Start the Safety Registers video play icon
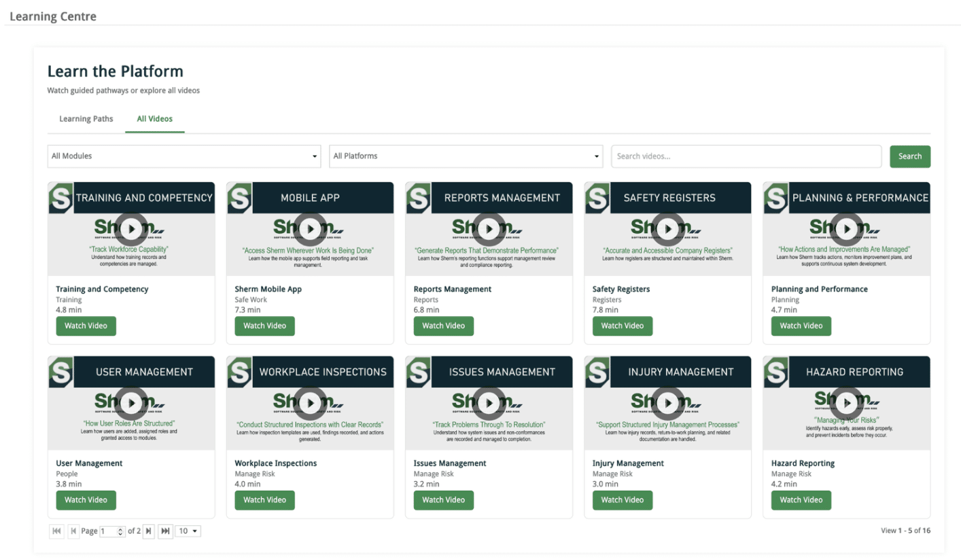This screenshot has width=961, height=560. [x=667, y=229]
